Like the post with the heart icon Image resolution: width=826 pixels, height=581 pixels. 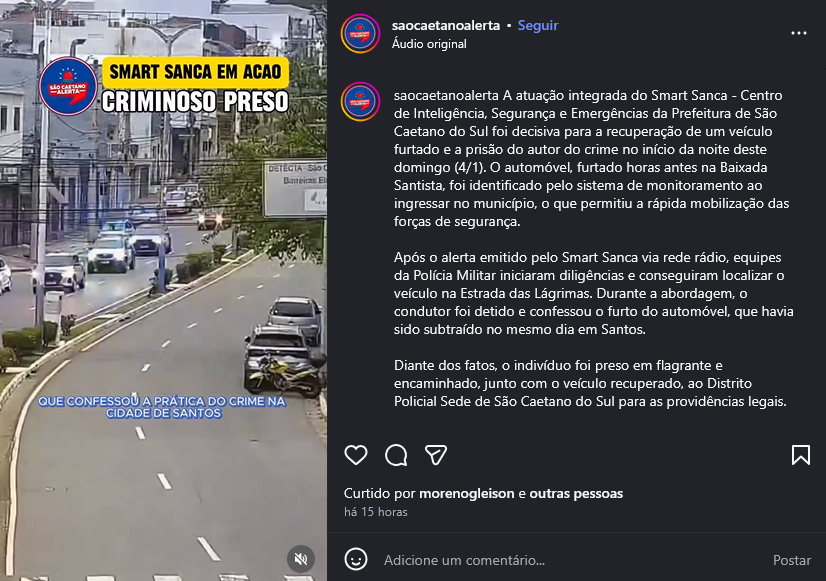356,455
